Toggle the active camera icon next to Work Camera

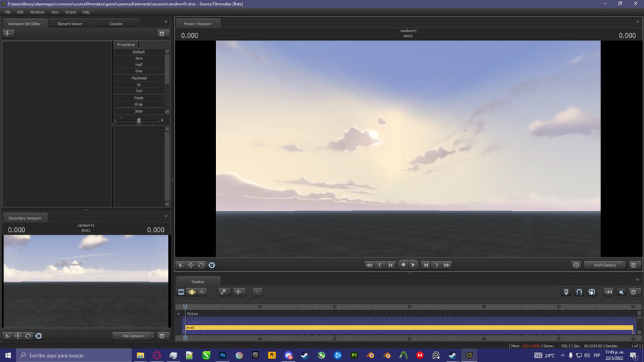point(576,265)
